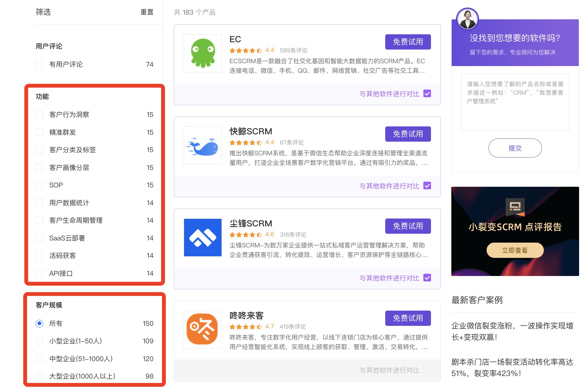This screenshot has height=390, width=588.
Task: Open the 快鲸SCRM whale logo
Action: 203,145
